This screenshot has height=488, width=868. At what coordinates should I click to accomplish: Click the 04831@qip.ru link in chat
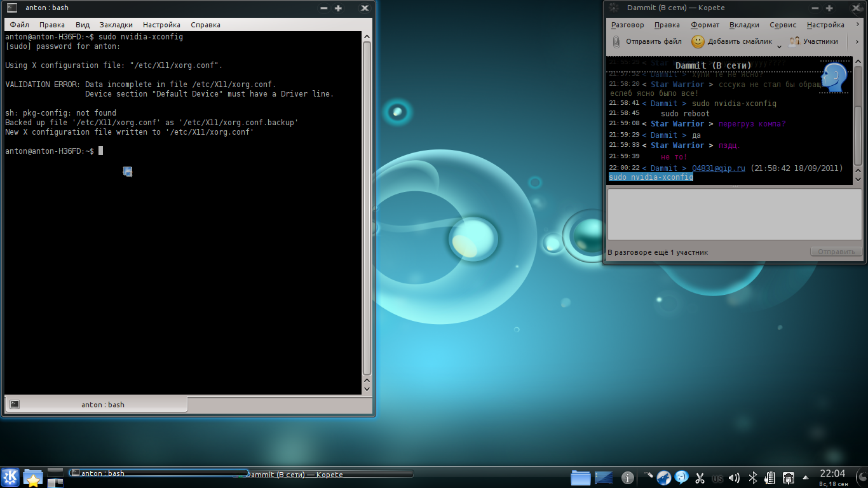click(x=718, y=168)
